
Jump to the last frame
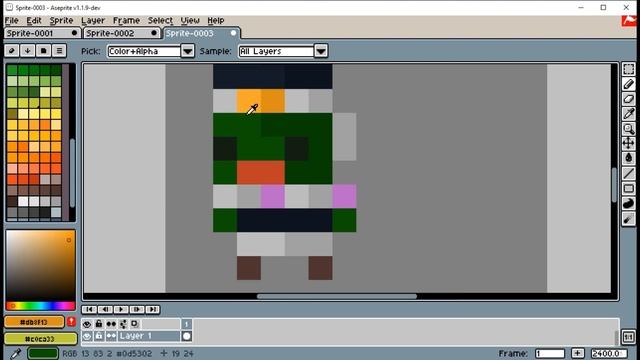click(153, 309)
